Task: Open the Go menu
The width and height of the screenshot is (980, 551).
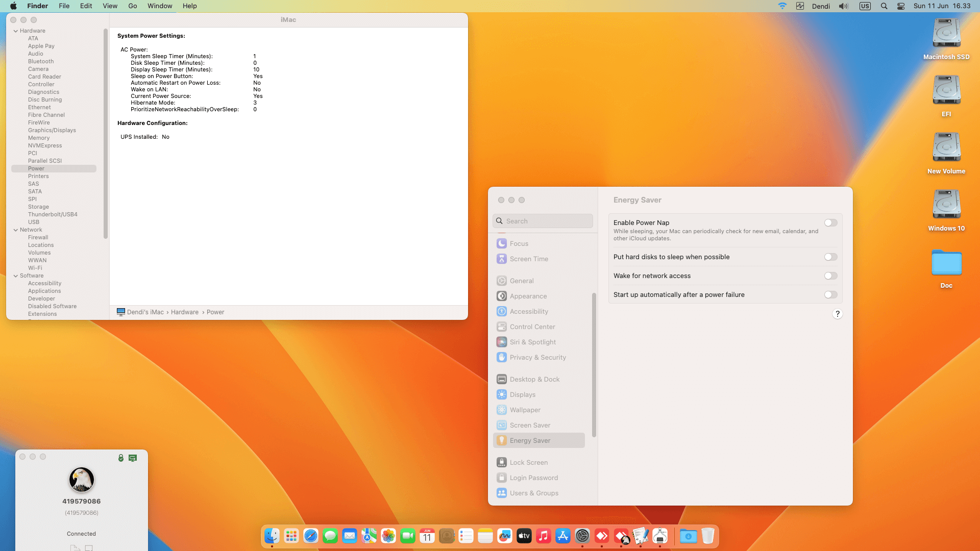Action: click(133, 6)
